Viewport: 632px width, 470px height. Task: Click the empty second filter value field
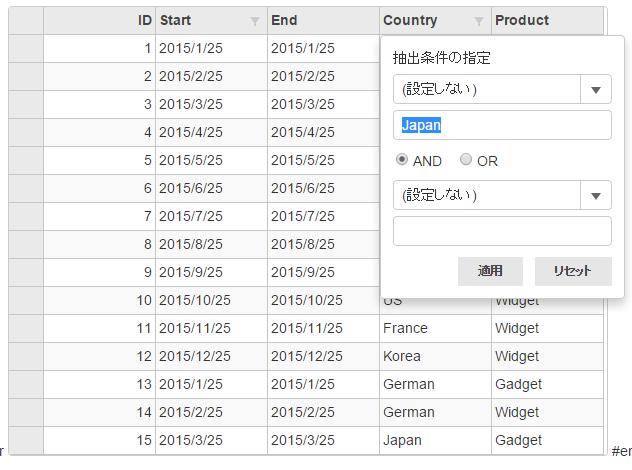click(x=501, y=231)
